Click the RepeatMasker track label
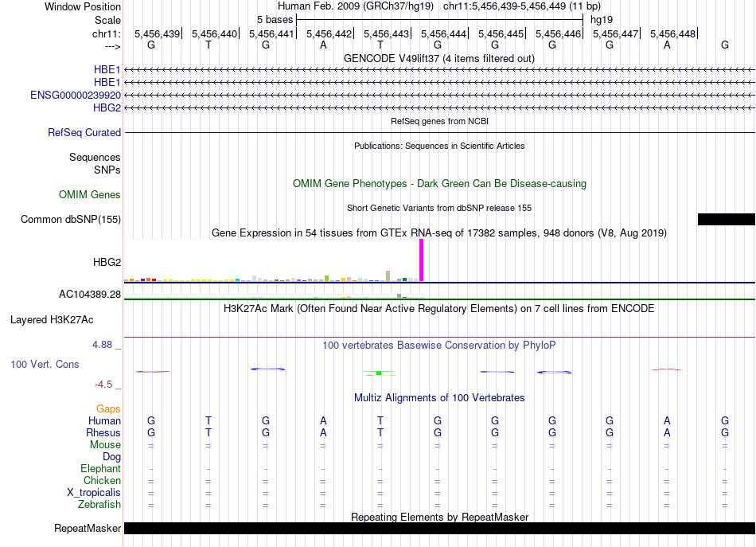 (88, 528)
